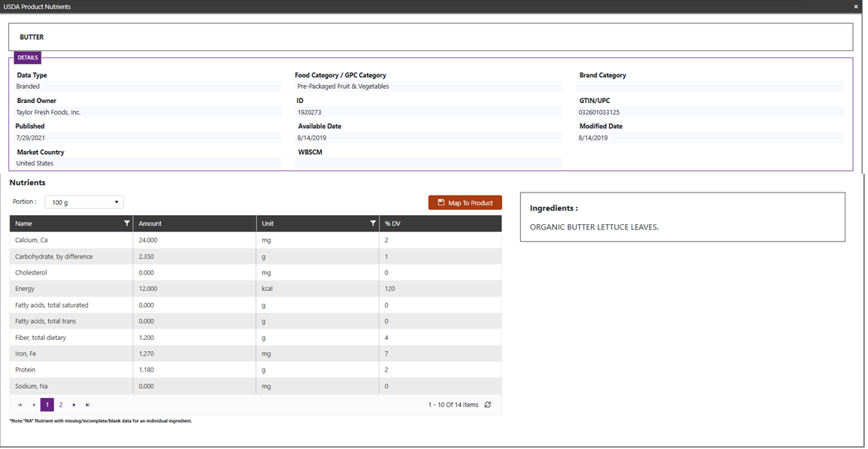This screenshot has height=449, width=868.
Task: Click the amount 1.270 cell
Action: 194,354
